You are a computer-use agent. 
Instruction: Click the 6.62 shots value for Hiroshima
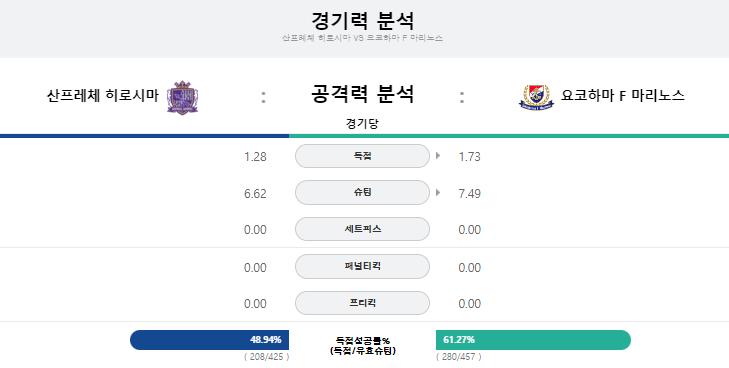255,193
